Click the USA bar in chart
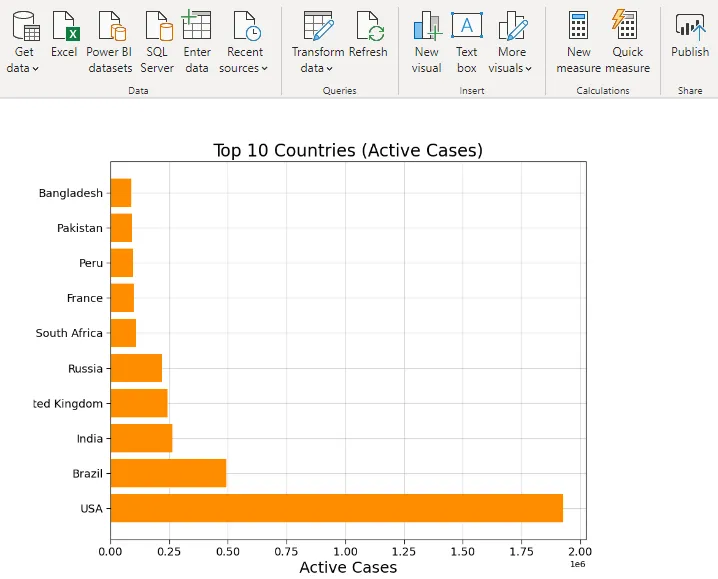This screenshot has width=718, height=579. pos(336,508)
